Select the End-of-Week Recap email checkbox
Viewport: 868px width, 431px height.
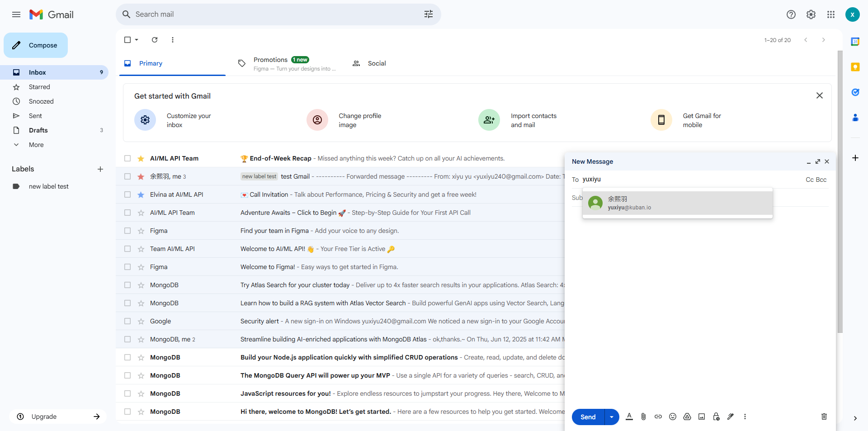127,158
